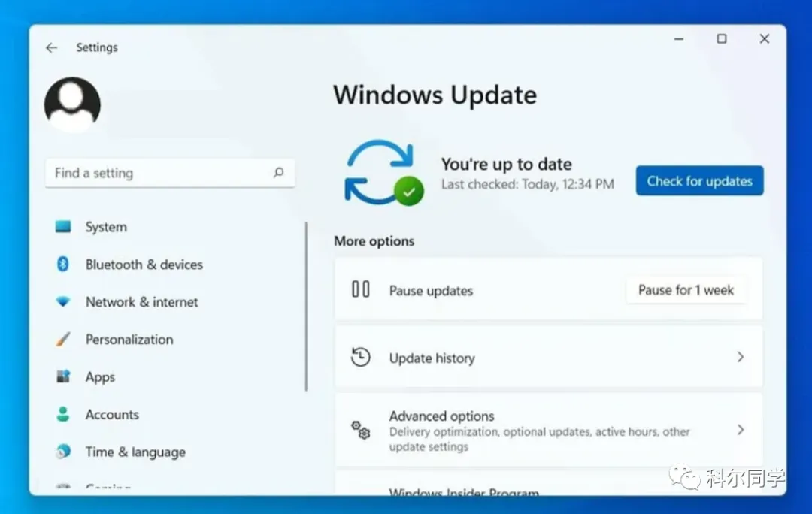Expand Advanced options with its chevron
Viewport: 812px width, 514px height.
741,430
